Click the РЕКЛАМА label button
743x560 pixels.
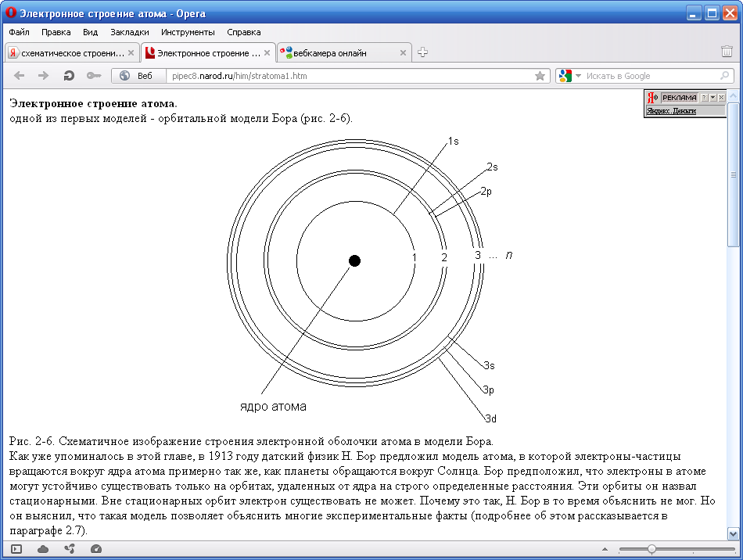click(680, 98)
